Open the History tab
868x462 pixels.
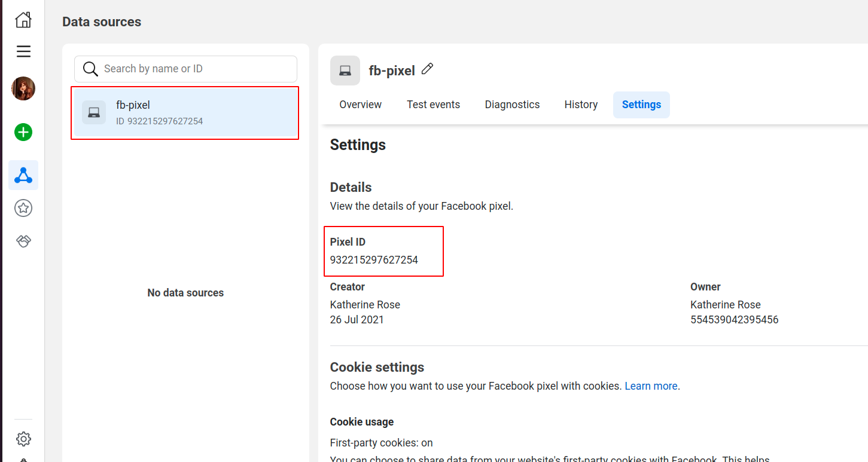[x=581, y=105]
